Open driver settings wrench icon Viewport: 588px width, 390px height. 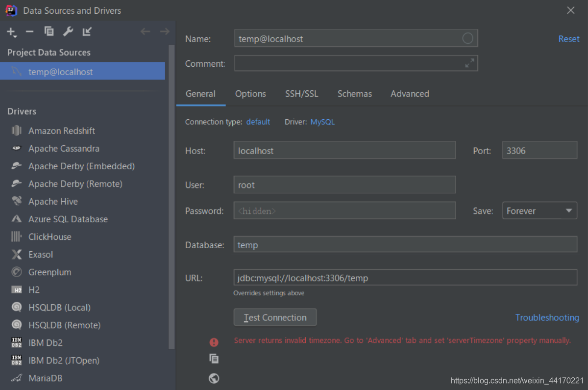(x=68, y=31)
